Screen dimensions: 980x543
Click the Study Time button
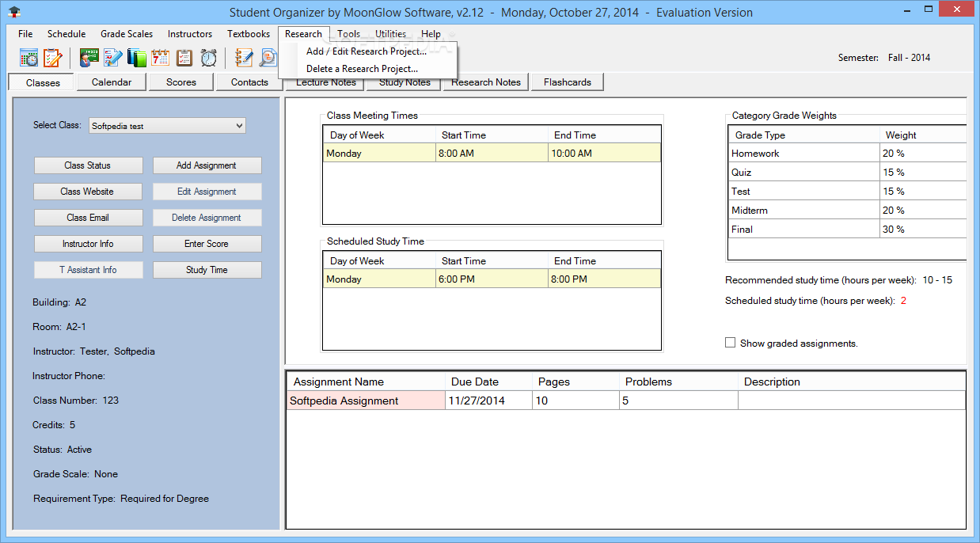(x=207, y=270)
